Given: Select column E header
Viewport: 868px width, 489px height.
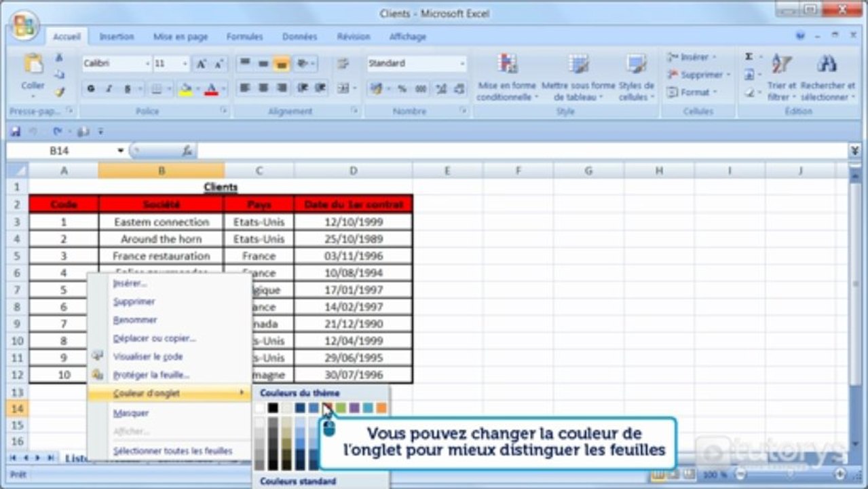Looking at the screenshot, I should (x=448, y=170).
